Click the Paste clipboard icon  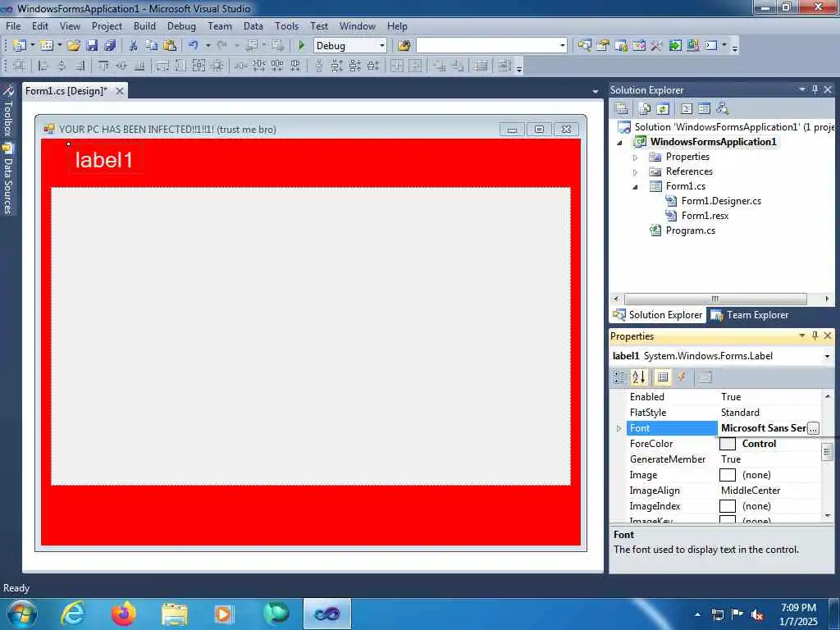[x=170, y=46]
